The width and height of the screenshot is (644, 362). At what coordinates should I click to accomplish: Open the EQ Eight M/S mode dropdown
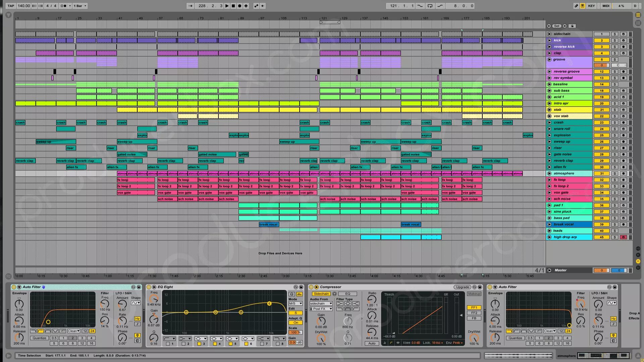[296, 303]
